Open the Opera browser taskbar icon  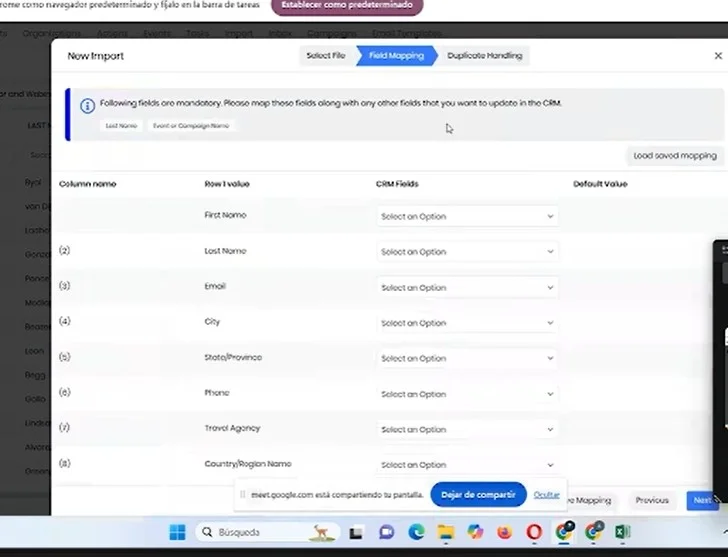click(534, 532)
